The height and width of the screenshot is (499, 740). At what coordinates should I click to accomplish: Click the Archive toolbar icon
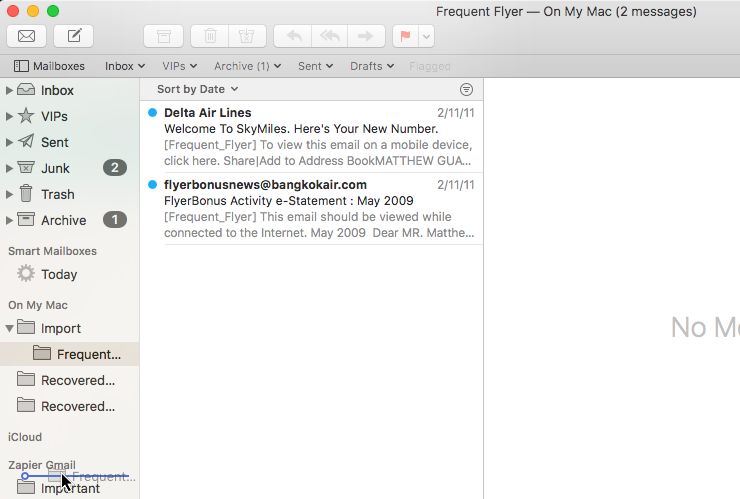[163, 36]
